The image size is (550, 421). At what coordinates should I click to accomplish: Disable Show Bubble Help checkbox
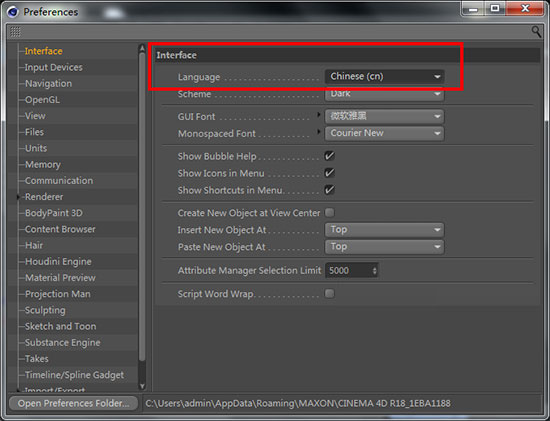(329, 156)
